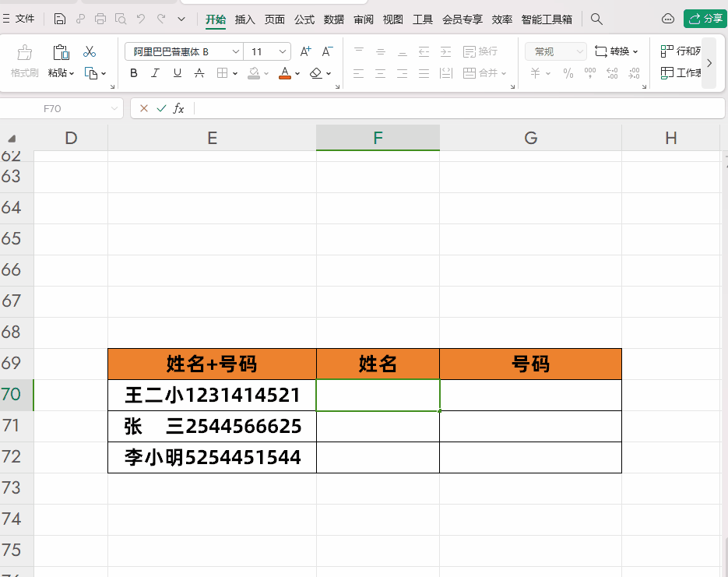Screen dimensions: 728x577
Task: Toggle Underline formatting
Action: (177, 72)
